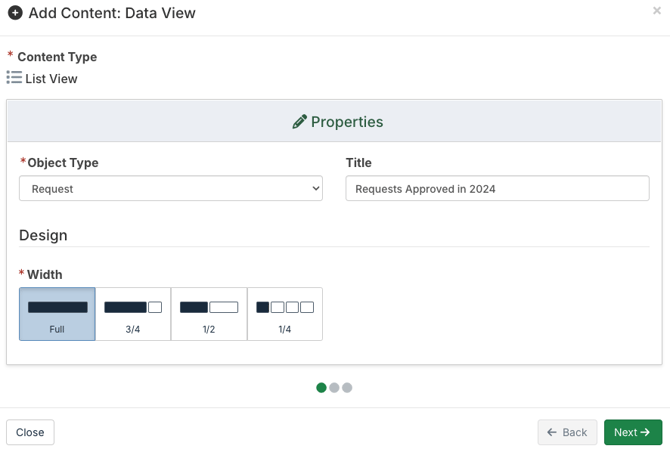The width and height of the screenshot is (670, 452).
Task: Click the Close button at bottom left
Action: pyautogui.click(x=30, y=432)
